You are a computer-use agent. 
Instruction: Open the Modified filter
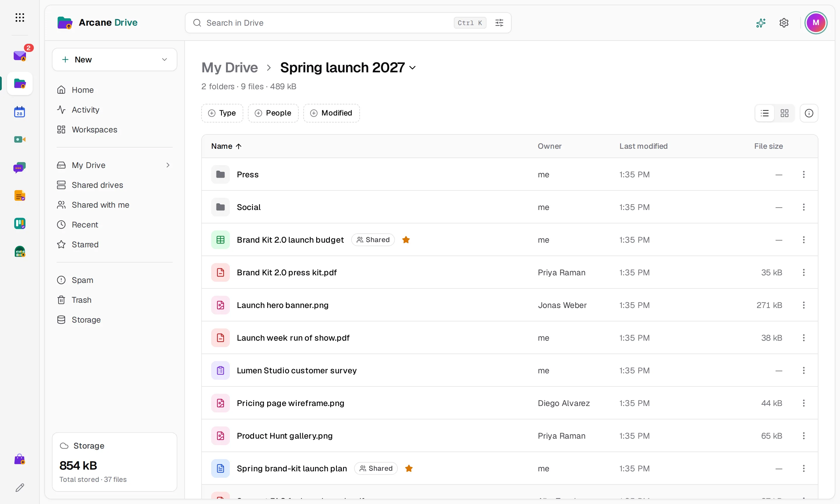tap(331, 113)
